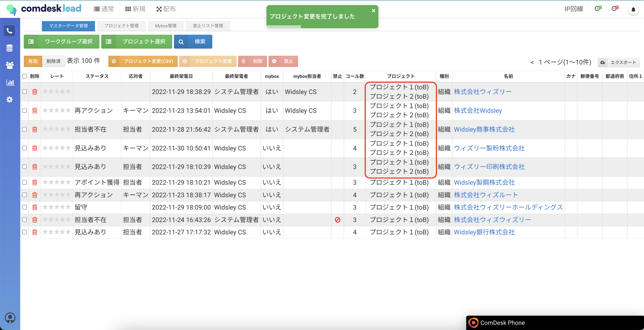Click the phone icon in the left sidebar
The width and height of the screenshot is (644, 330).
pyautogui.click(x=9, y=31)
